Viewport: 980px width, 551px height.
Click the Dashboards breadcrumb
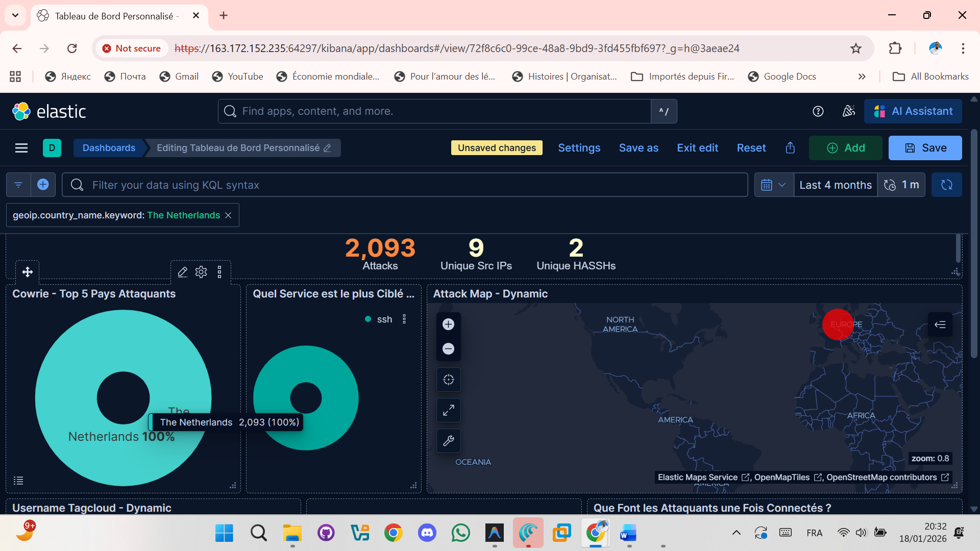[x=109, y=148]
